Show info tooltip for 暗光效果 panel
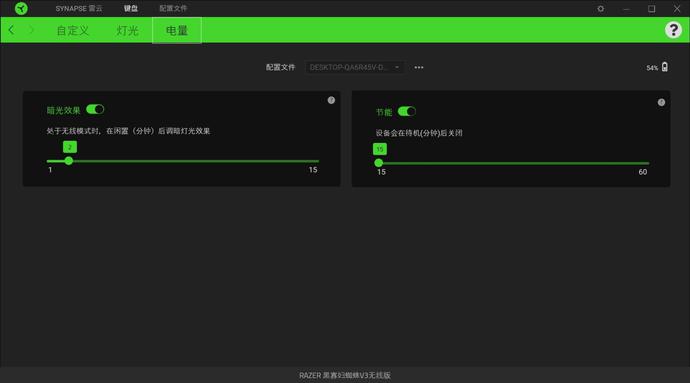This screenshot has height=383, width=690. pyautogui.click(x=331, y=100)
